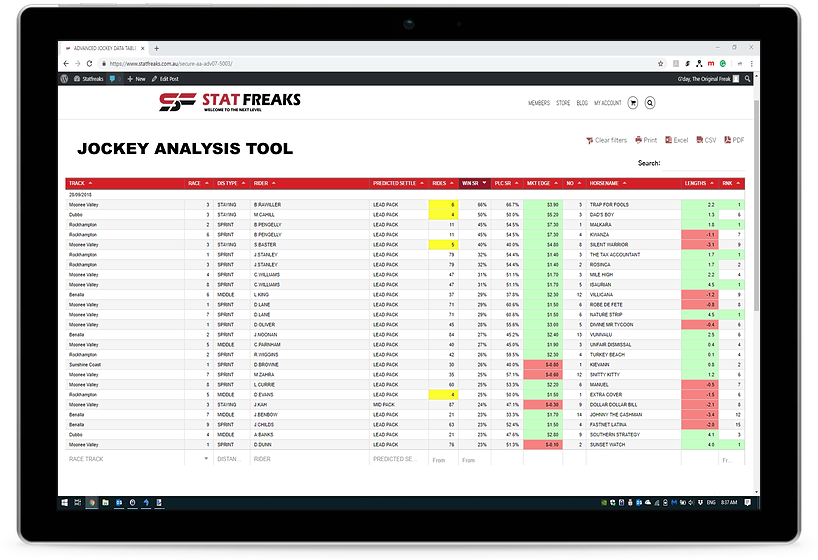Export the table as CSV
Image resolution: width=818 pixels, height=560 pixels.
[706, 140]
